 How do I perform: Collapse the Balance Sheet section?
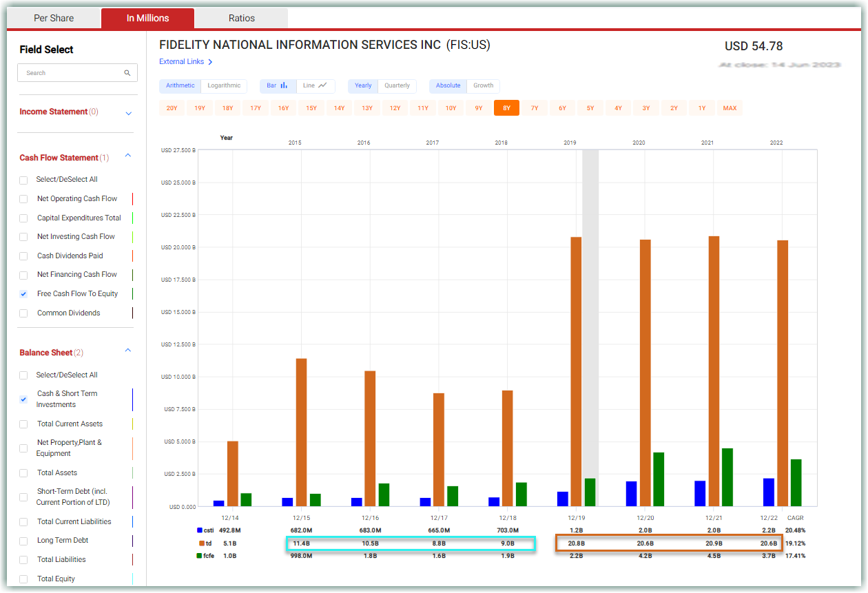[127, 351]
